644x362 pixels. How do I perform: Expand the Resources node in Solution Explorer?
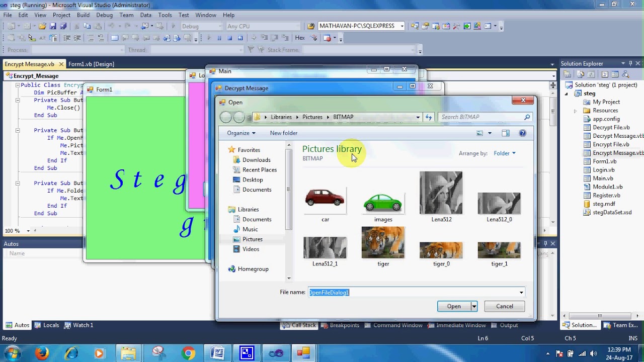(575, 111)
